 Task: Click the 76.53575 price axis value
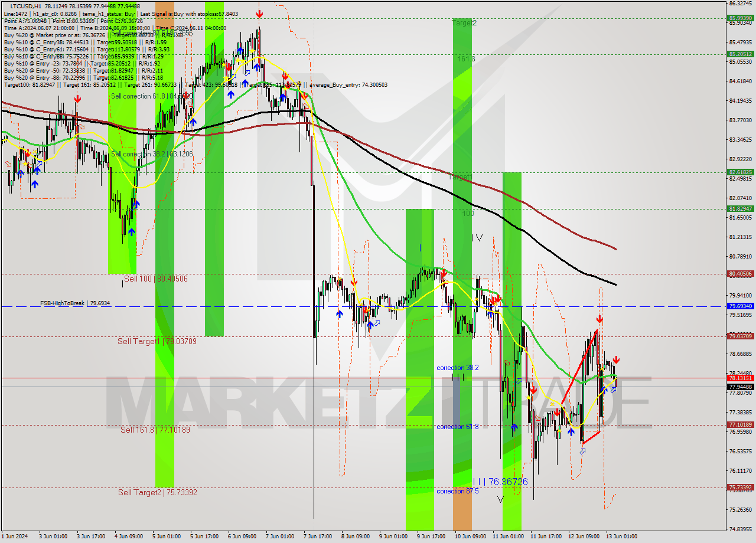click(740, 452)
